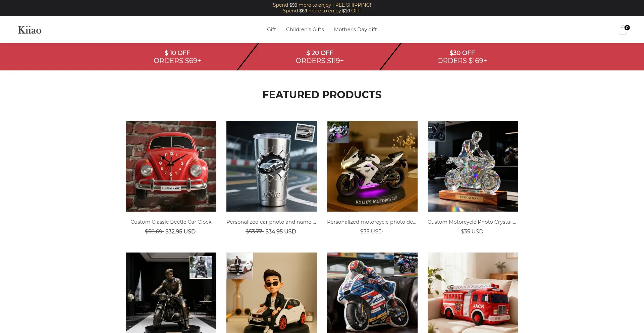Click the Kiiao logo

pos(30,30)
